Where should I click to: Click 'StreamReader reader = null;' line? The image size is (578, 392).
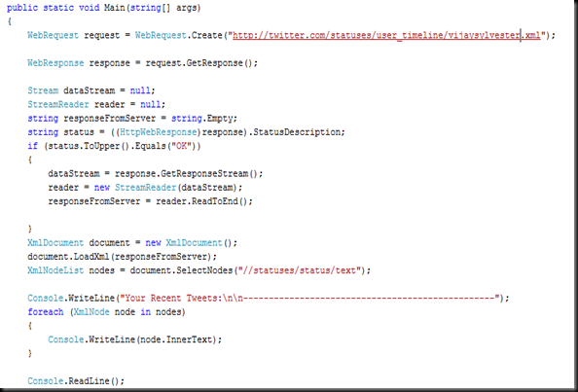(96, 105)
